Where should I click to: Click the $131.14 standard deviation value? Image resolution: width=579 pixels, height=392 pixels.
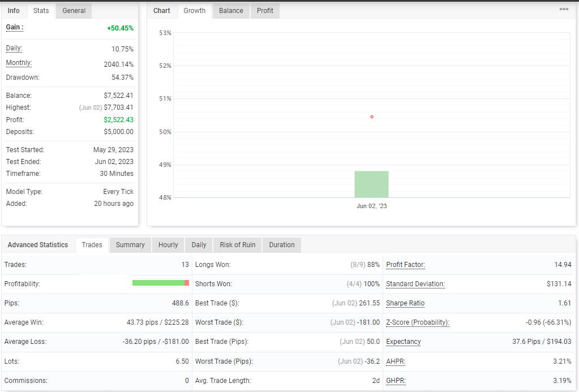559,284
